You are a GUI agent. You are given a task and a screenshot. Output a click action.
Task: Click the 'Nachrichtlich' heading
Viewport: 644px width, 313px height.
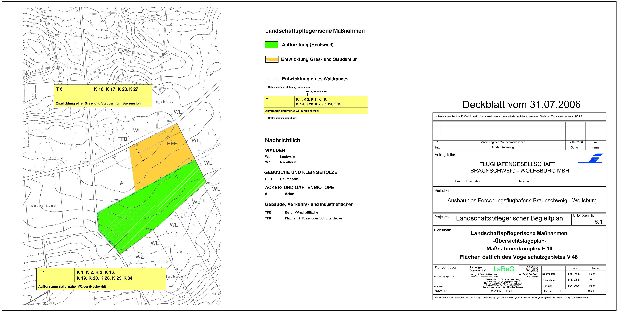pyautogui.click(x=282, y=140)
